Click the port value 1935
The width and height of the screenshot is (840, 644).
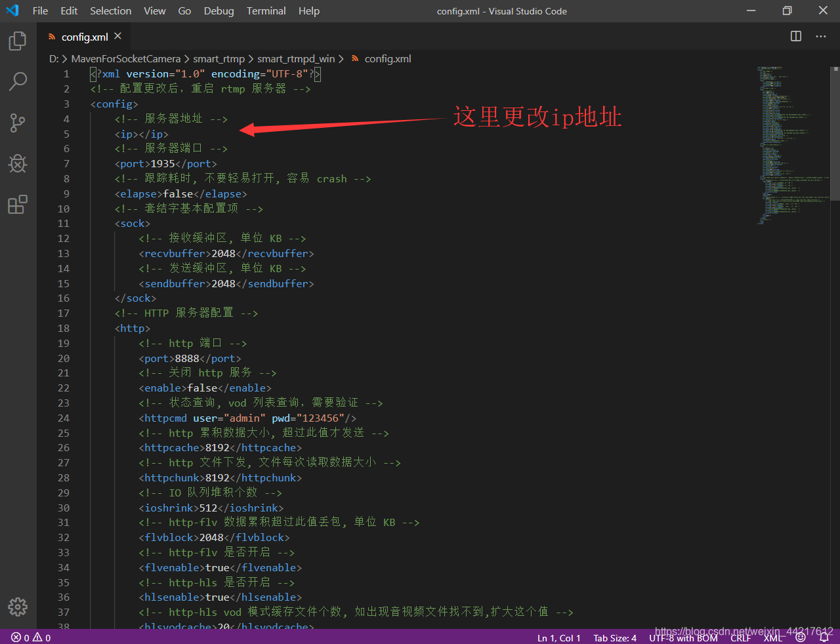pyautogui.click(x=163, y=164)
